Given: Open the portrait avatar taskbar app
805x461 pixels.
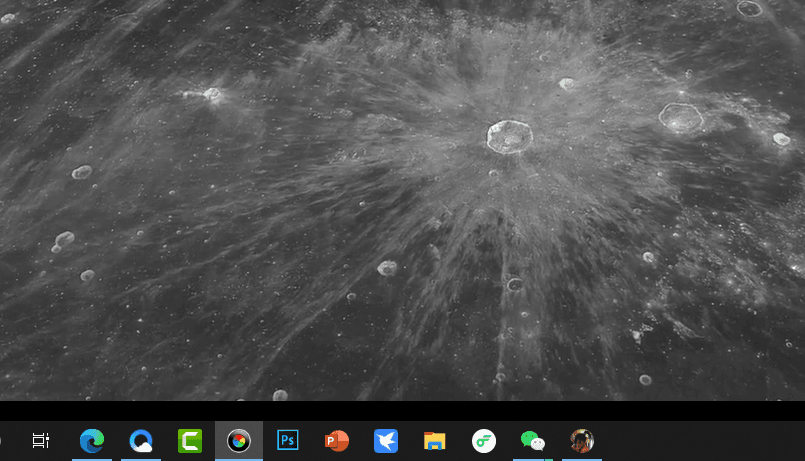Looking at the screenshot, I should click(x=582, y=440).
